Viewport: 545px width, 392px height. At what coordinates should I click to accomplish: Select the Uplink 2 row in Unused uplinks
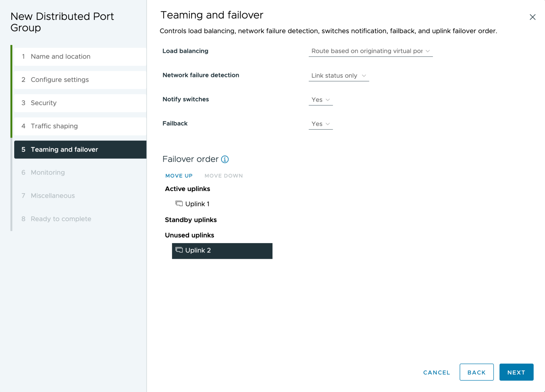tap(222, 251)
